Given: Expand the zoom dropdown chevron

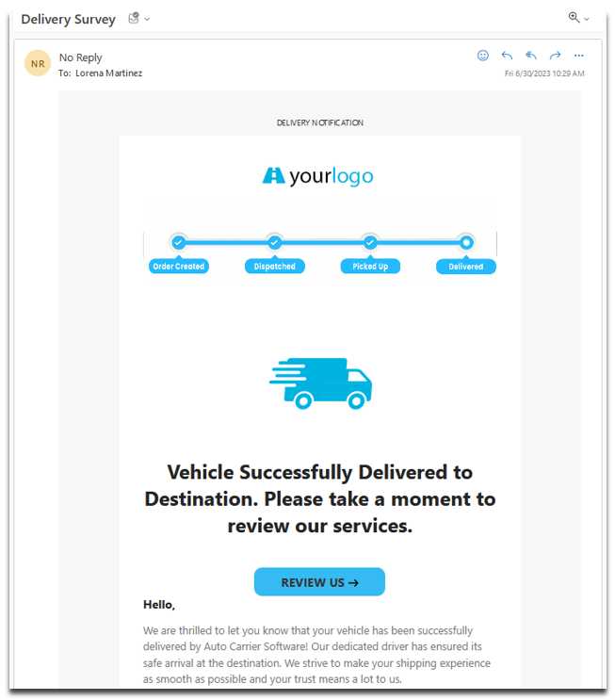Looking at the screenshot, I should 587,19.
